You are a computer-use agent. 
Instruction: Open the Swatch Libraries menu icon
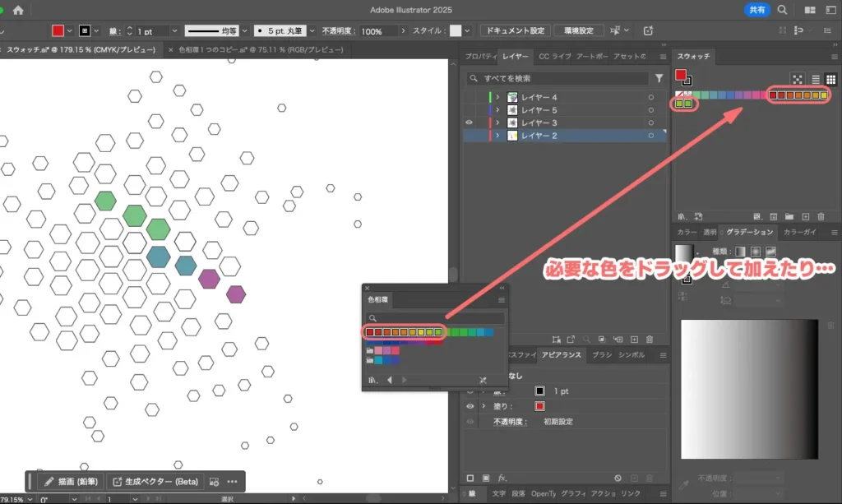[x=681, y=216]
